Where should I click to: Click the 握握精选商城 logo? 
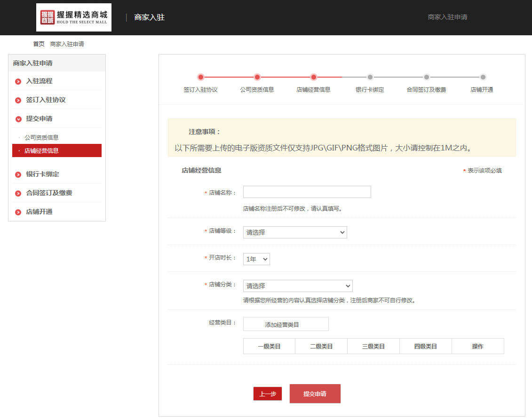coord(74,17)
